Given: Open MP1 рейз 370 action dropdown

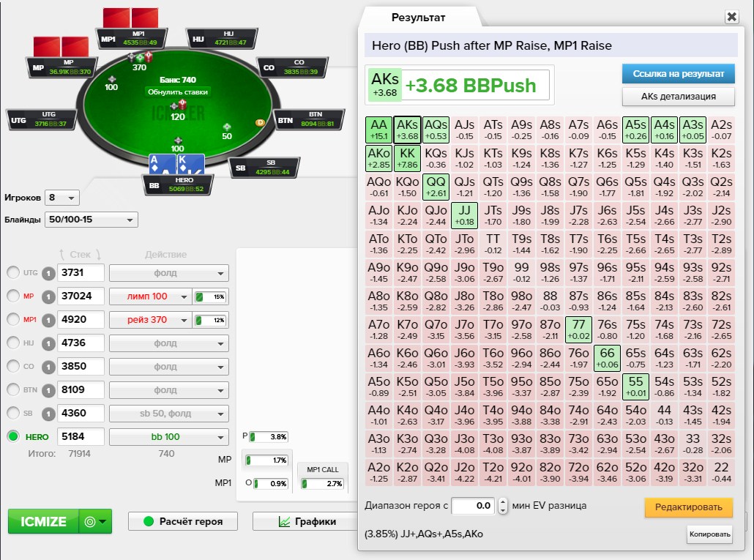Looking at the screenshot, I should coord(150,320).
